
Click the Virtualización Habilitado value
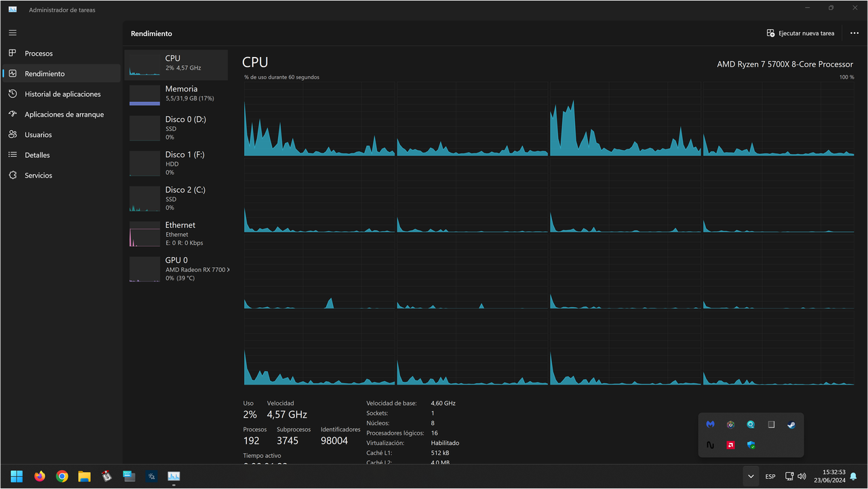click(x=445, y=443)
